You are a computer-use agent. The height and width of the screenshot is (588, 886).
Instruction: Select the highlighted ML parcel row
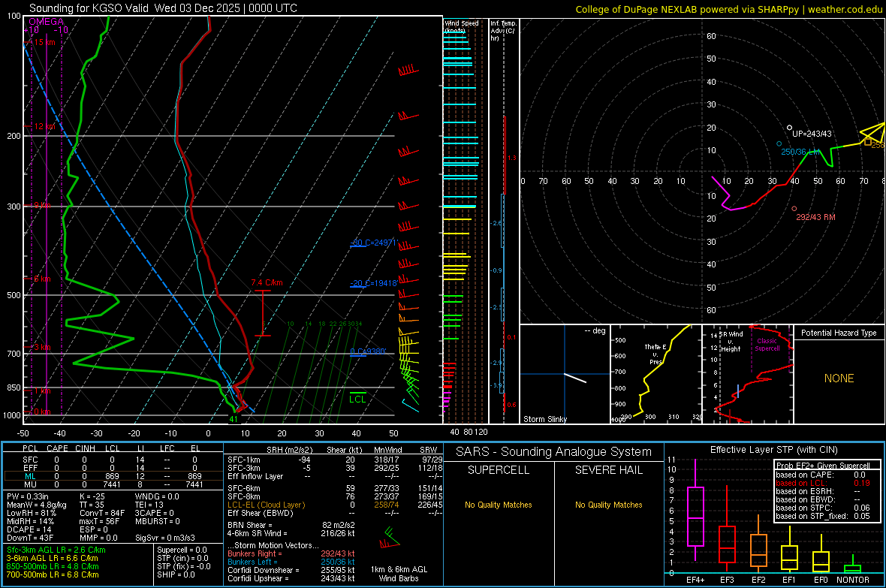click(113, 476)
